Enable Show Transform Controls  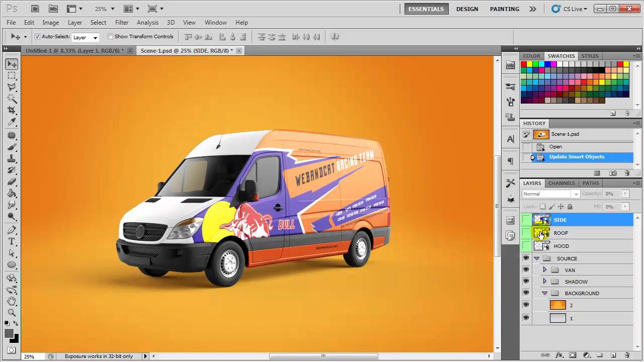[110, 37]
